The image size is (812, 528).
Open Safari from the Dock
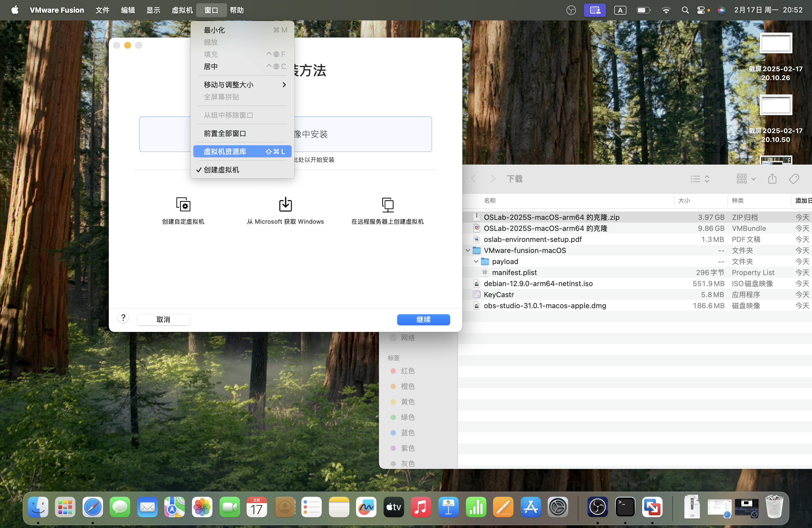(93, 507)
